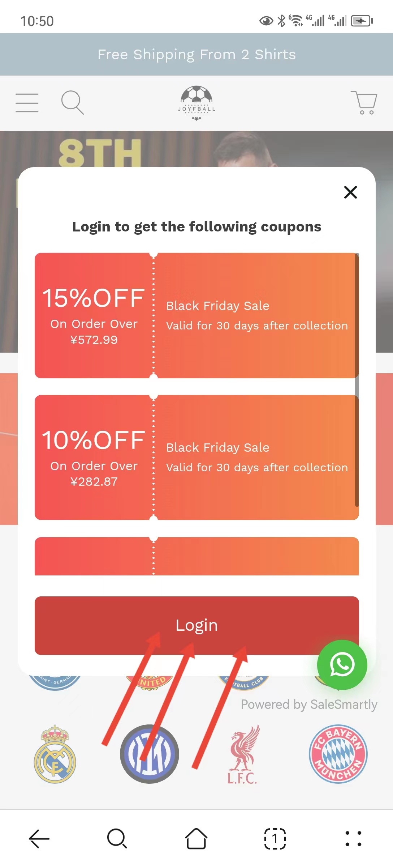This screenshot has width=393, height=868.
Task: Dismiss the coupon popup with the X
Action: [350, 192]
